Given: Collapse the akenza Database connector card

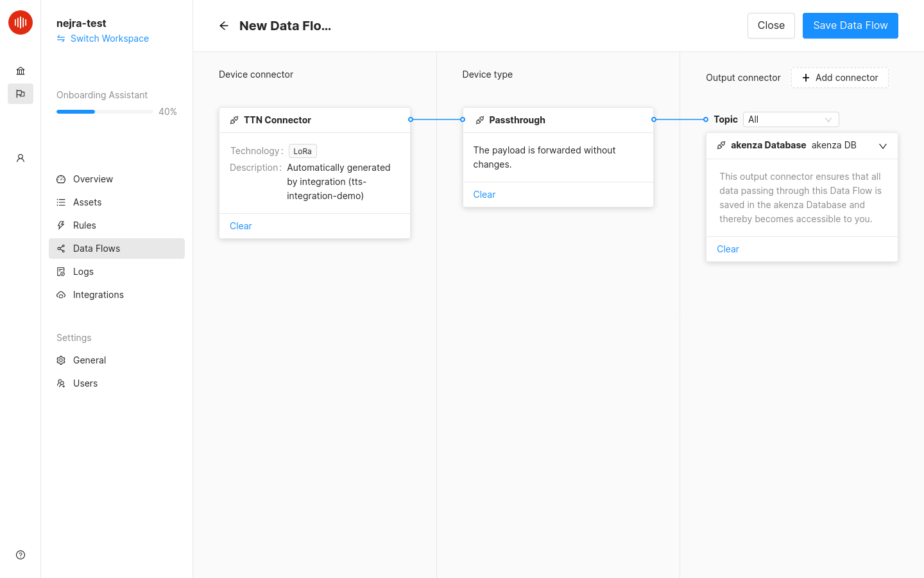Looking at the screenshot, I should 883,146.
